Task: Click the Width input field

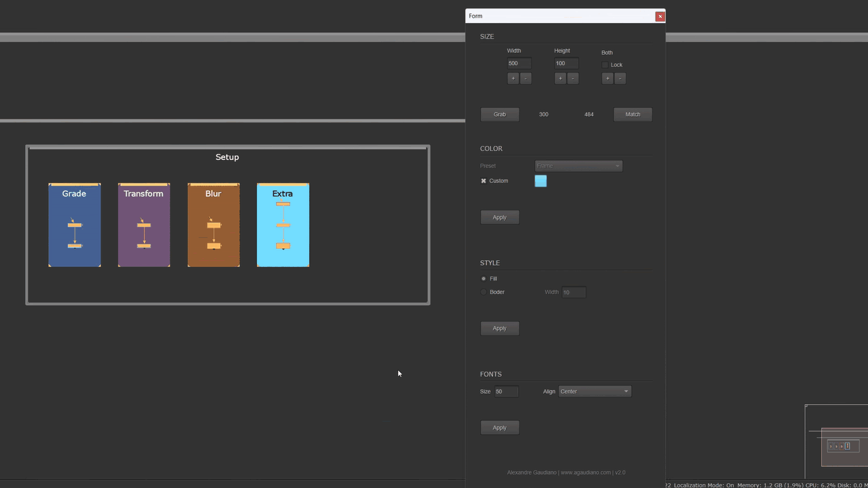Action: click(519, 64)
